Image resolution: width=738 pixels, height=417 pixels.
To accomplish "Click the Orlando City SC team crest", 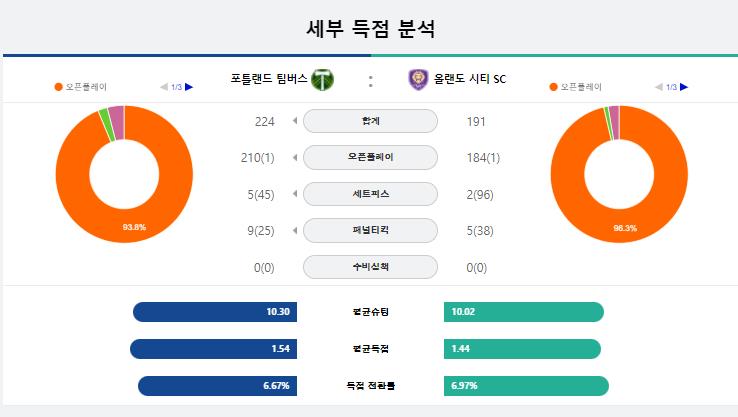I will [418, 79].
